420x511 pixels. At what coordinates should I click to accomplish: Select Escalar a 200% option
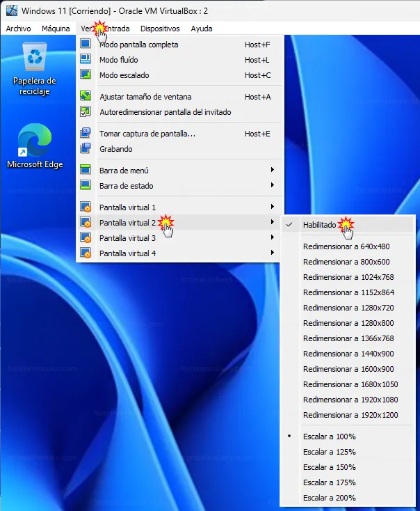click(348, 498)
